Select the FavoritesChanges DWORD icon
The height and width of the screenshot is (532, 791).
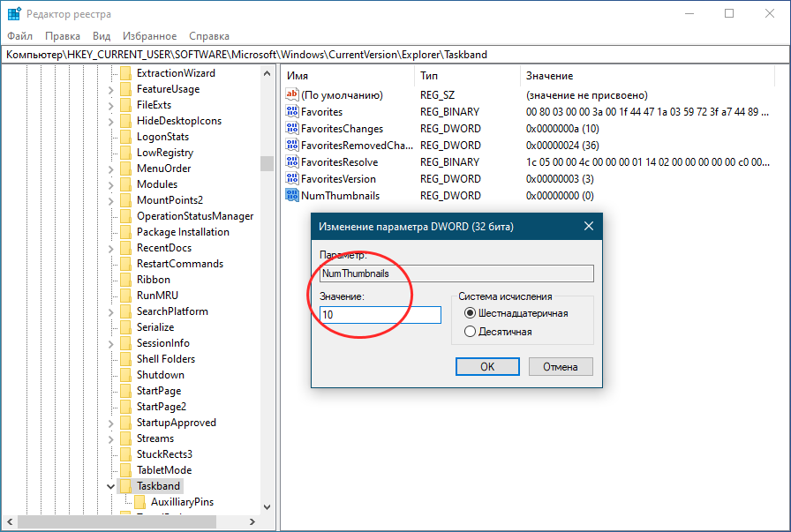coord(291,128)
